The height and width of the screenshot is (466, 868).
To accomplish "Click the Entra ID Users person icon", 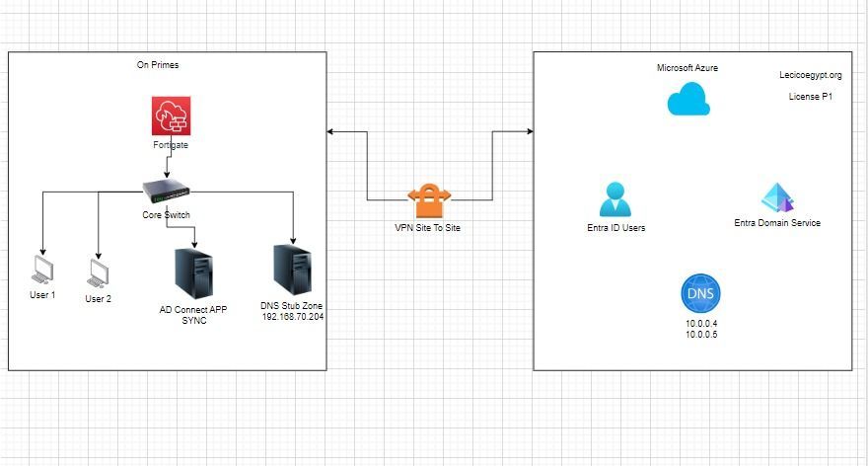I will pos(615,198).
